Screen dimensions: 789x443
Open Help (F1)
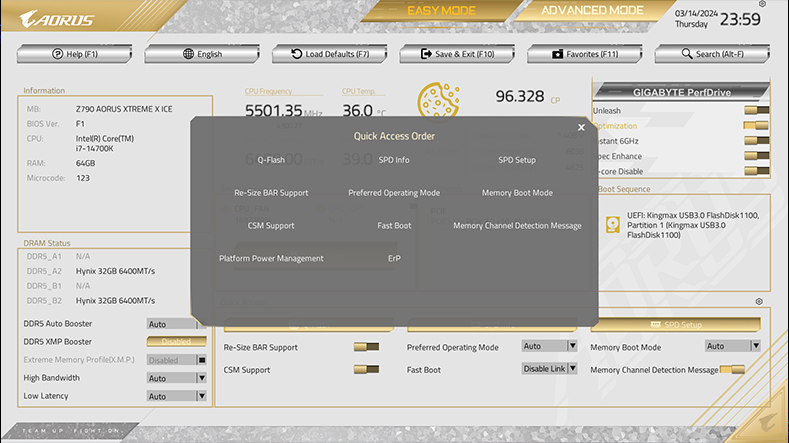[74, 54]
